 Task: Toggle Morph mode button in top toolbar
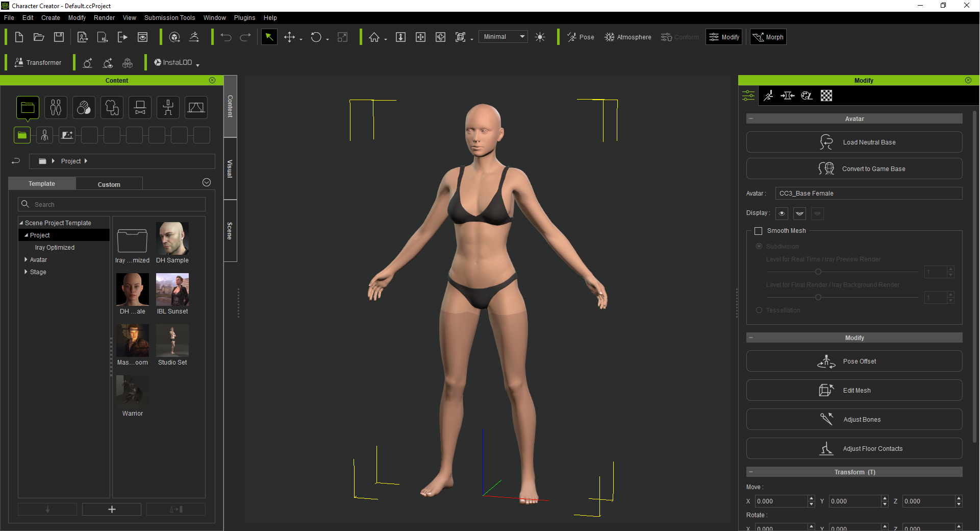click(x=768, y=37)
